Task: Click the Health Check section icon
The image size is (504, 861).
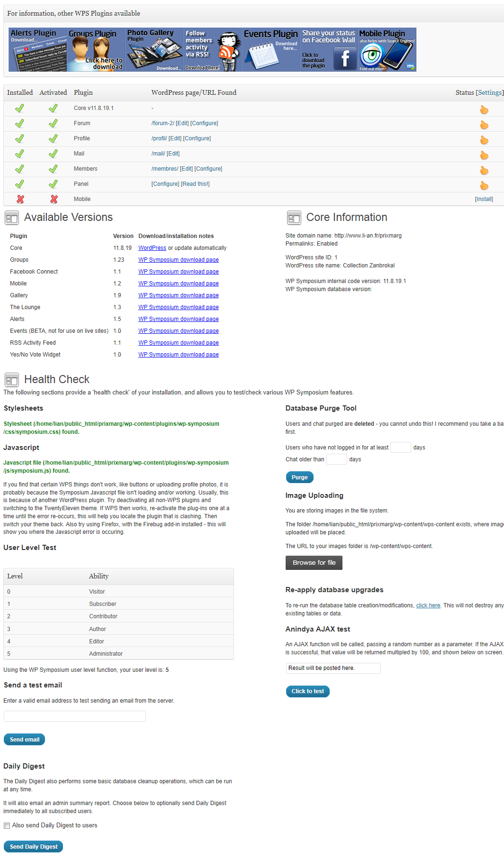Action: point(12,380)
